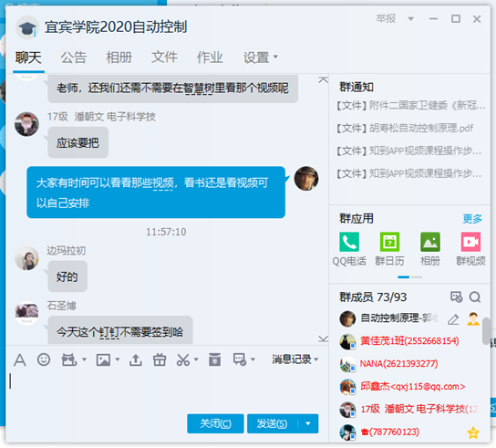The height and width of the screenshot is (448, 496).
Task: Open the font formatting tool
Action: tap(20, 360)
